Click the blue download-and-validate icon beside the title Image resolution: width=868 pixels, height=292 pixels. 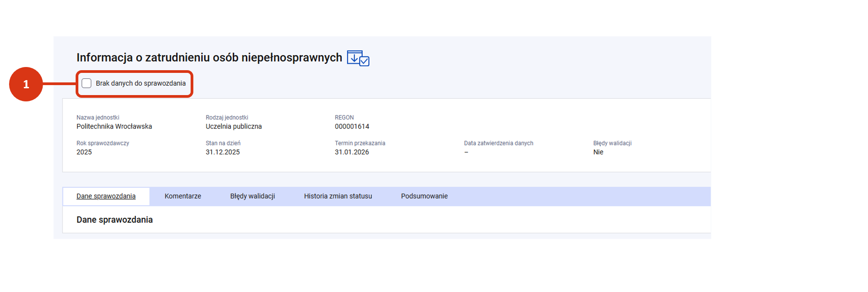coord(358,58)
